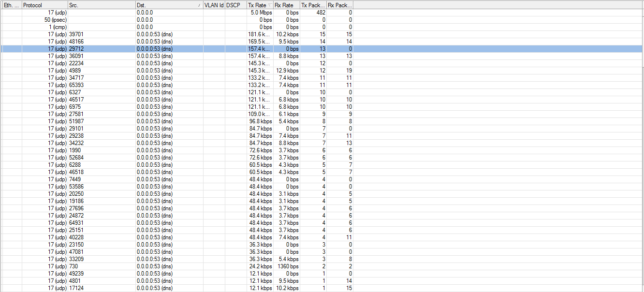Image resolution: width=644 pixels, height=292 pixels.
Task: Select the row with source port 27581
Action: click(x=322, y=114)
